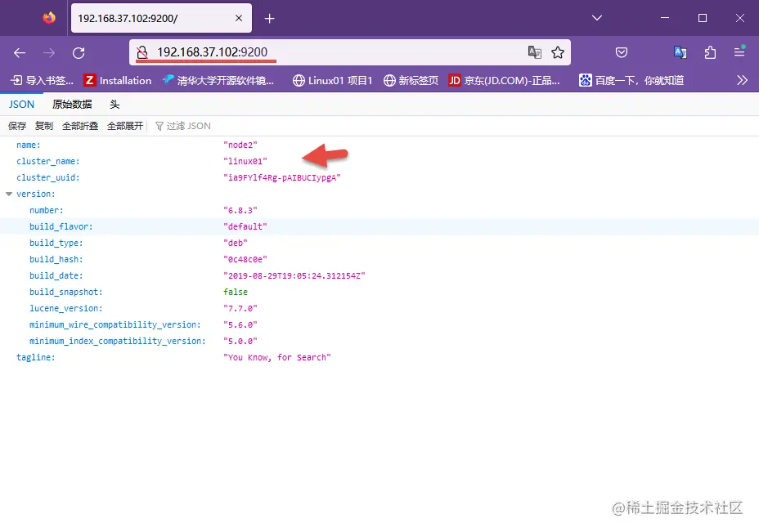This screenshot has height=532, width=759.
Task: Open the Firefox application menu
Action: coord(739,51)
